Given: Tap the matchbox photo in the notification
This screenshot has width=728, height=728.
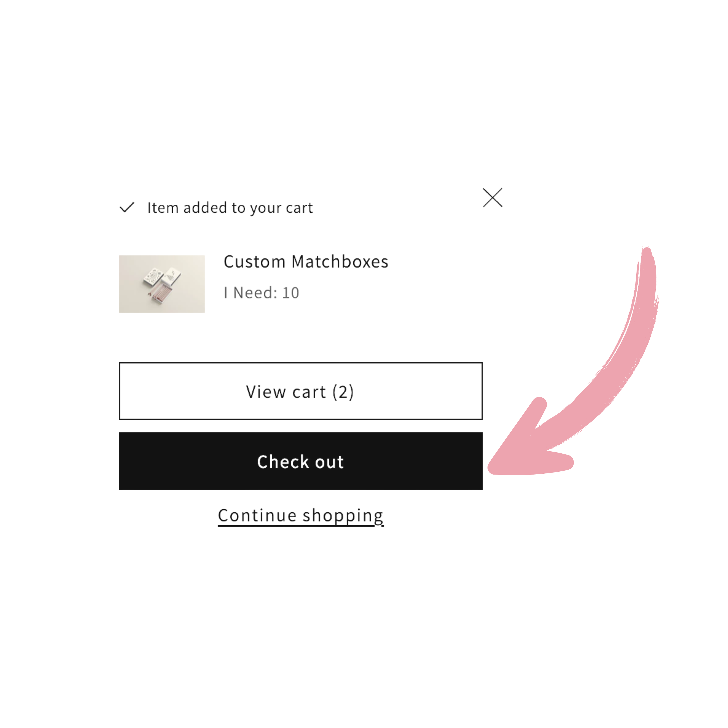Looking at the screenshot, I should pos(162,284).
